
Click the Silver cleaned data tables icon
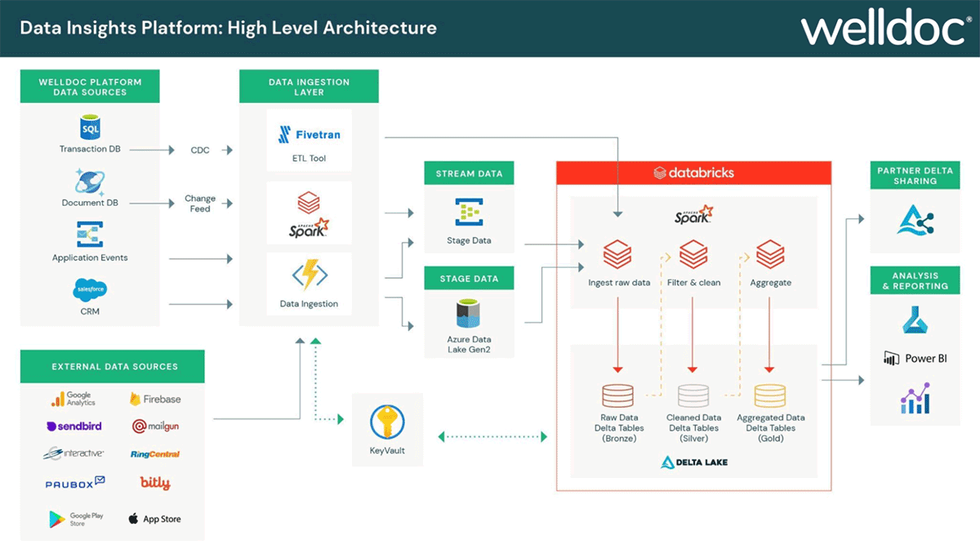click(693, 395)
